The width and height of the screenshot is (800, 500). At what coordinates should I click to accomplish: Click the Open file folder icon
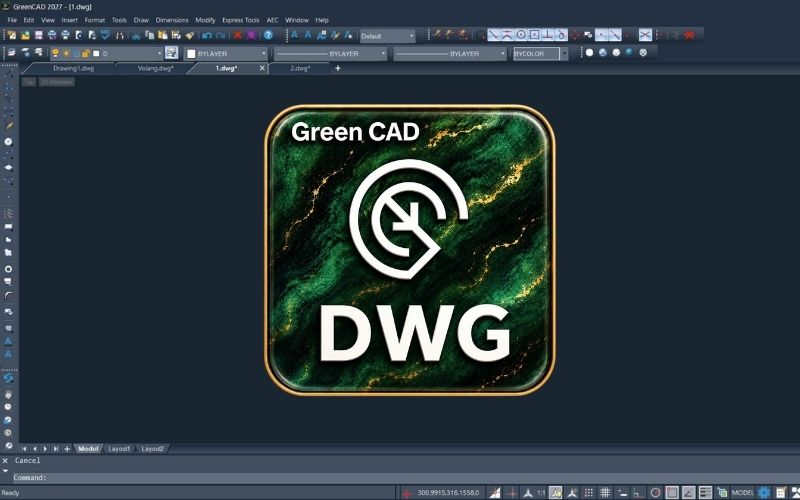25,35
